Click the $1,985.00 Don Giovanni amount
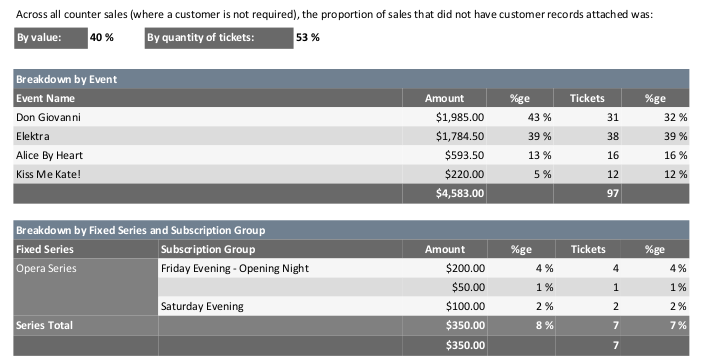The width and height of the screenshot is (702, 362). [x=460, y=117]
